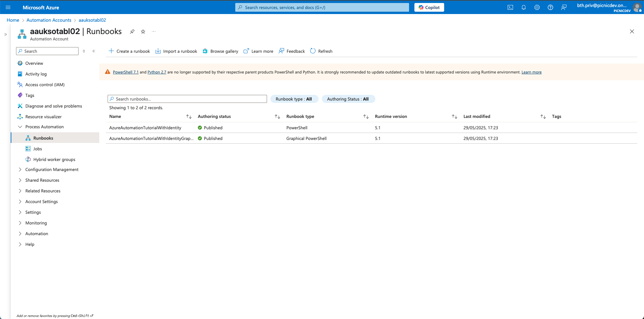The width and height of the screenshot is (644, 319).
Task: Open Learn more link at banner end
Action: (531, 72)
